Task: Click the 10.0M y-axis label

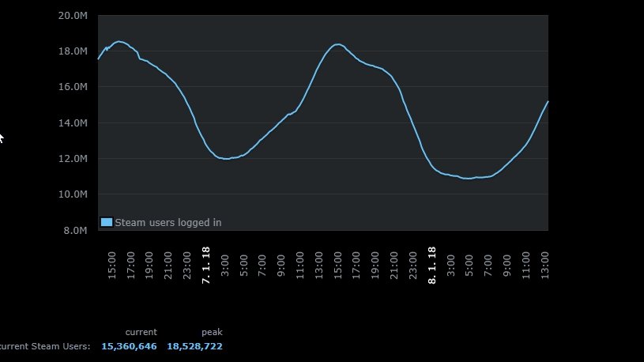Action: (73, 194)
